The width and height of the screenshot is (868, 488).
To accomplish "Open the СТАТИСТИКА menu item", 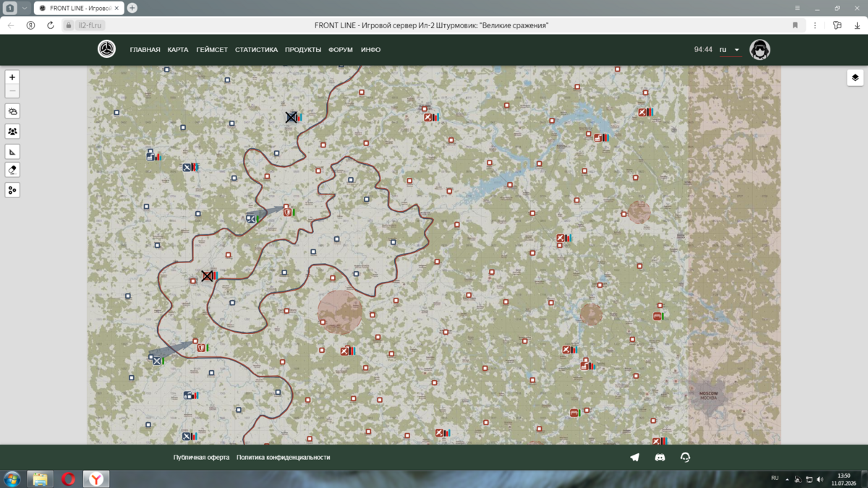I will coord(256,50).
